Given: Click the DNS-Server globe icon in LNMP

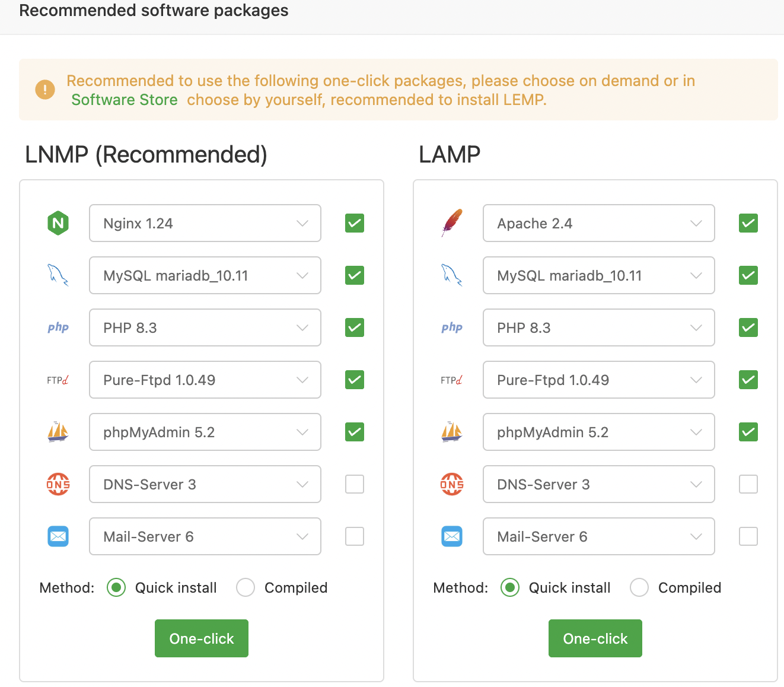Looking at the screenshot, I should [58, 484].
